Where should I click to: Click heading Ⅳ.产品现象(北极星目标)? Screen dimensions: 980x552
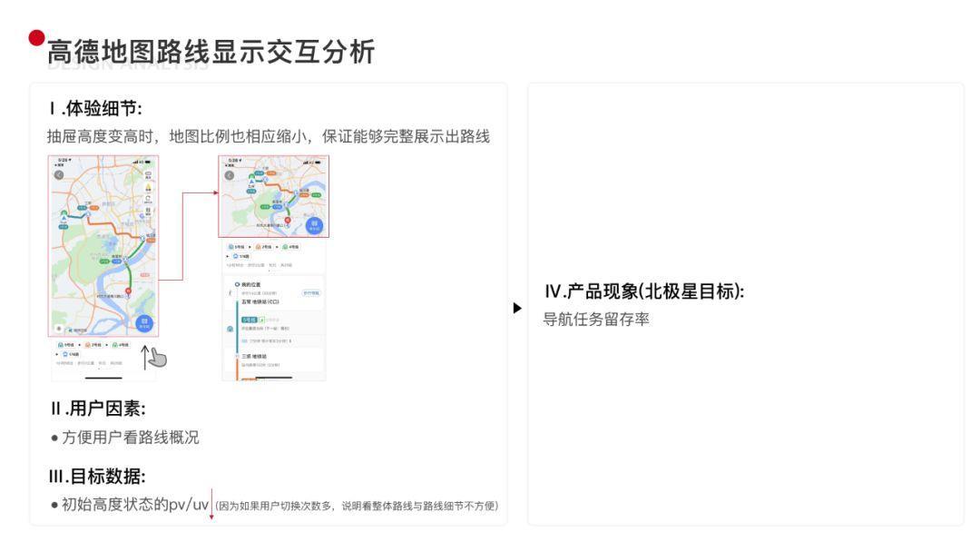[643, 291]
